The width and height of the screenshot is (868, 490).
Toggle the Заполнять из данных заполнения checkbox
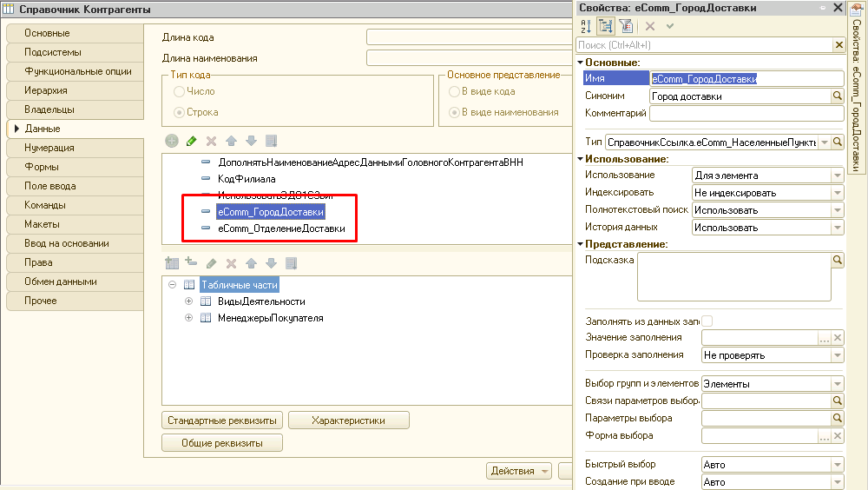coord(707,321)
